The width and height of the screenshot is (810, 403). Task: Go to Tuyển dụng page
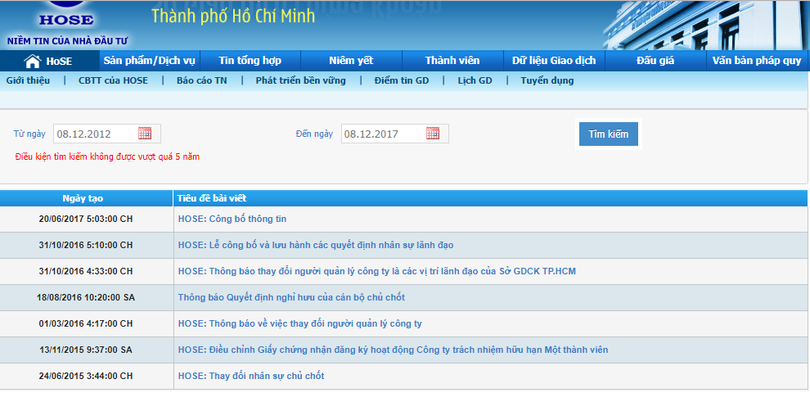click(547, 81)
